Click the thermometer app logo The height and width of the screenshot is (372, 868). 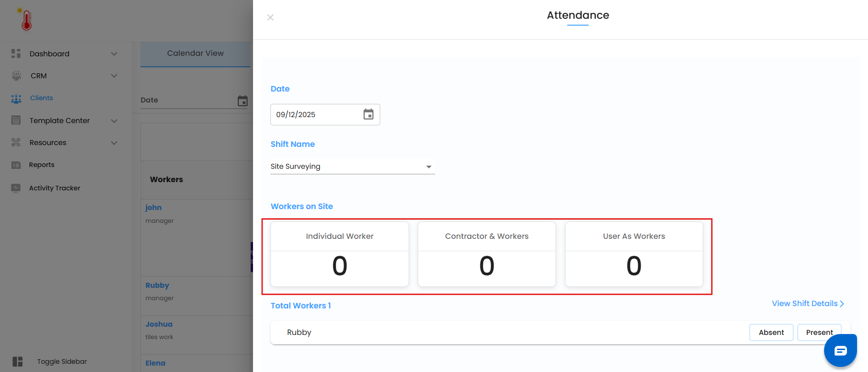pyautogui.click(x=26, y=19)
